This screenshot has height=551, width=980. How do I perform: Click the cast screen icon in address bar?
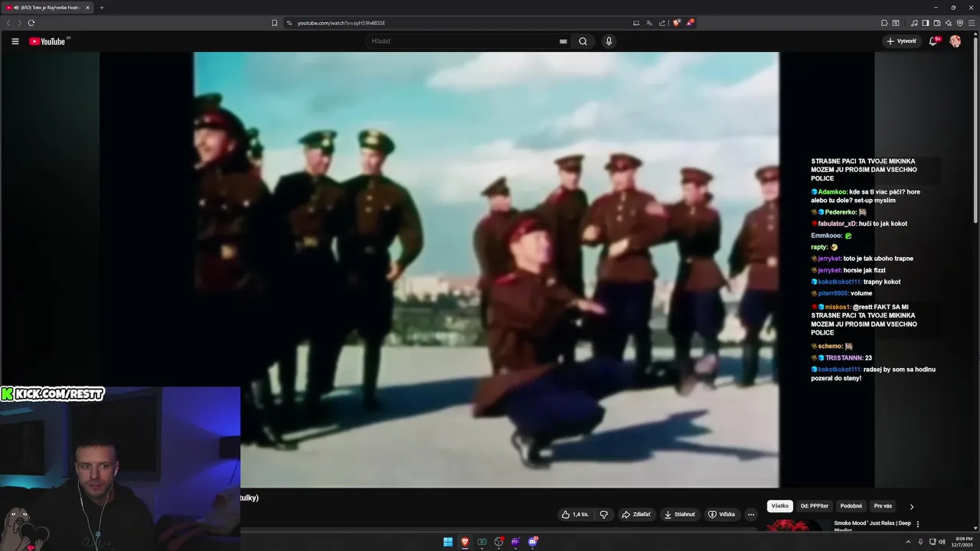tap(636, 23)
